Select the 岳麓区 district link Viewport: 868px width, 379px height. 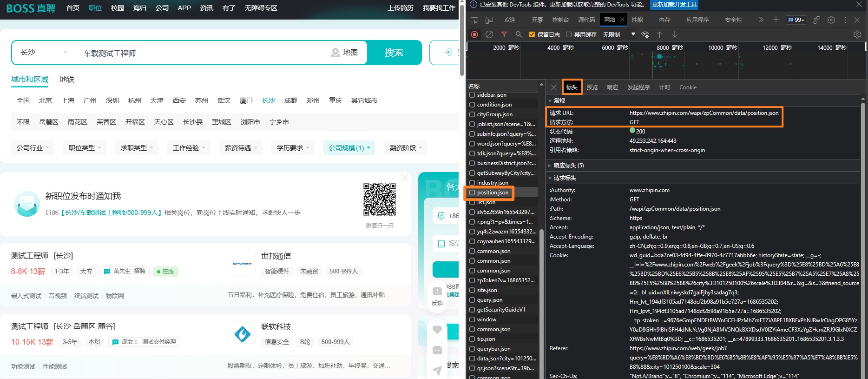49,122
